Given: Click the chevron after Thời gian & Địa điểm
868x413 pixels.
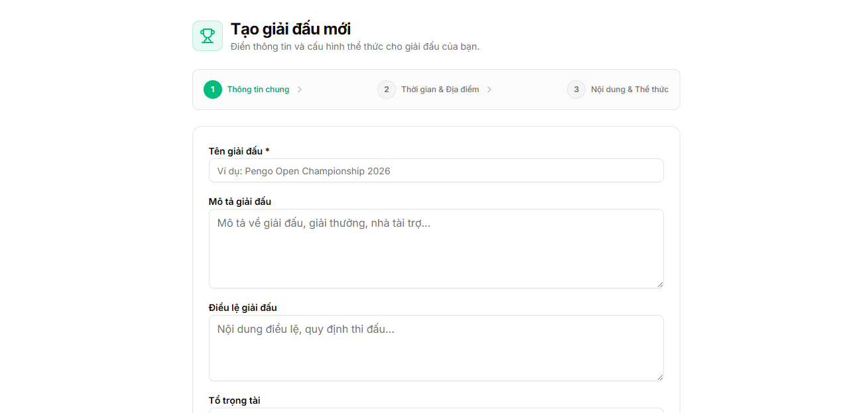Looking at the screenshot, I should [489, 89].
